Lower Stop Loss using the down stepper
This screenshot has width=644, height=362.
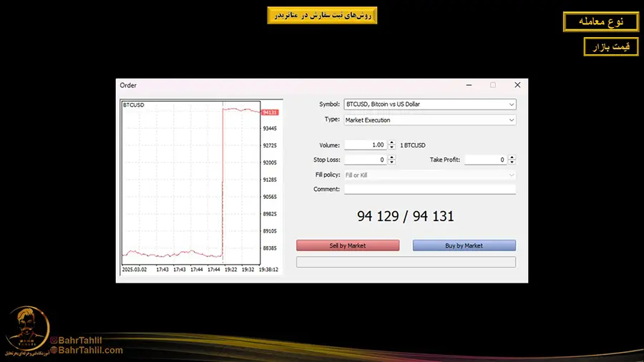coord(391,162)
